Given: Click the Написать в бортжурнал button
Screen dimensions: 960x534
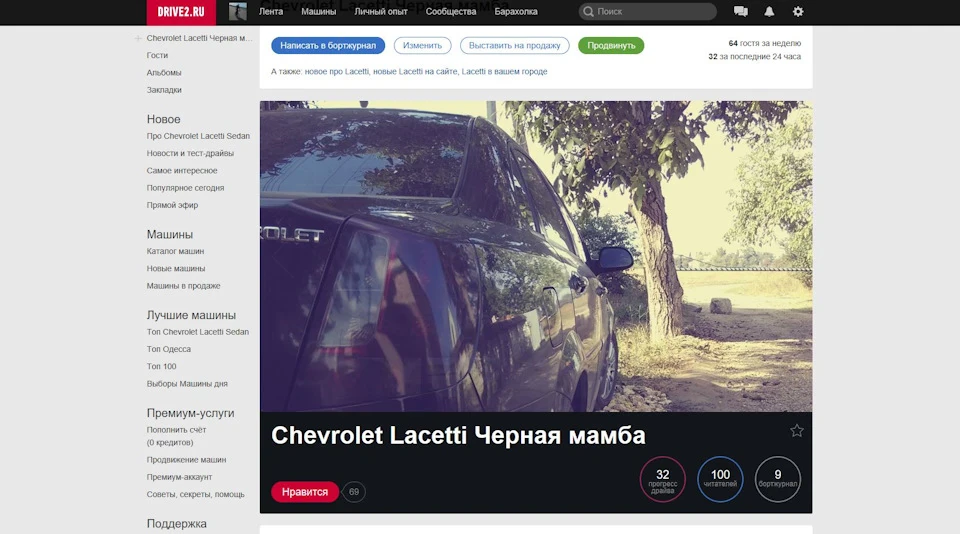Looking at the screenshot, I should coord(328,45).
